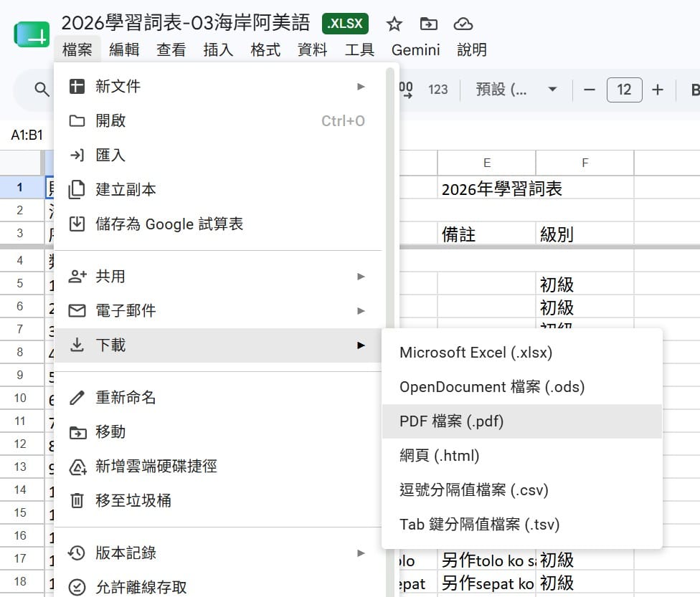The height and width of the screenshot is (597, 700).
Task: Download as OpenDocument 檔案 (.ods)
Action: [x=522, y=387]
